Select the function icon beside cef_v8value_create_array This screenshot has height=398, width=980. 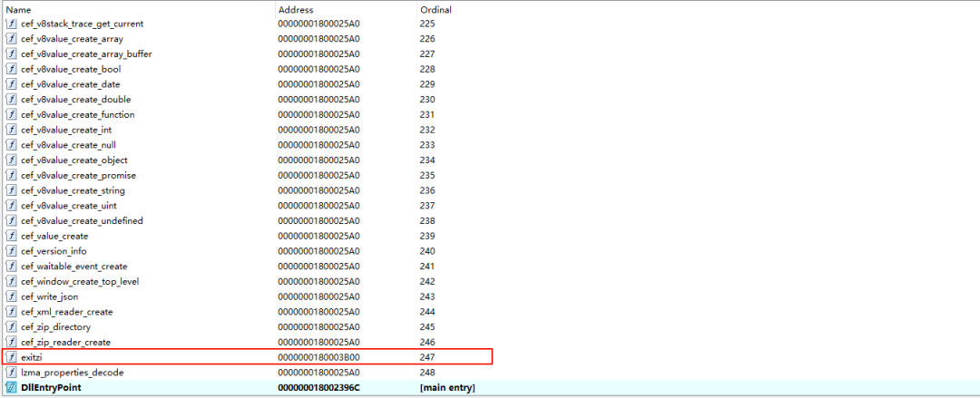click(11, 39)
